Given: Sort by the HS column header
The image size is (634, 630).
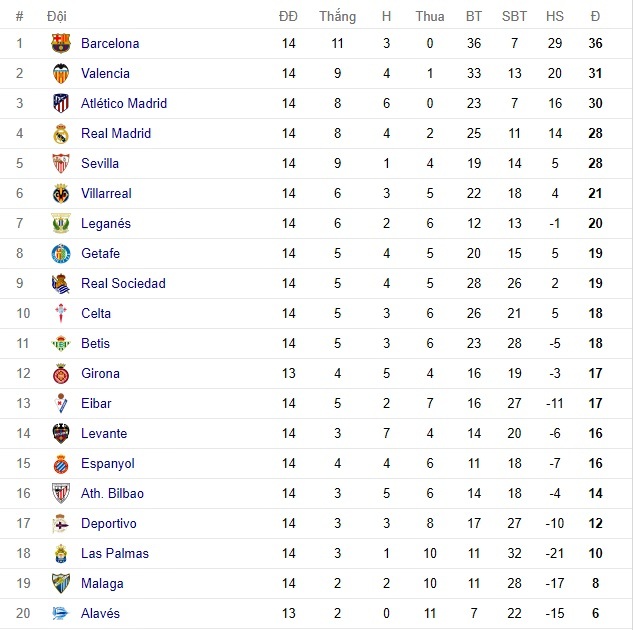Looking at the screenshot, I should pyautogui.click(x=554, y=17).
